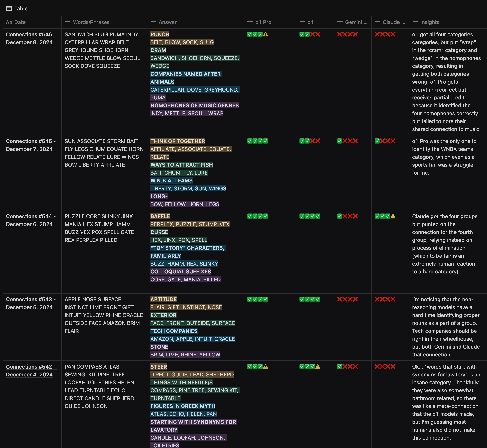
Task: Click the FIGURES IN GREEK MYTH heading
Action: (x=183, y=406)
